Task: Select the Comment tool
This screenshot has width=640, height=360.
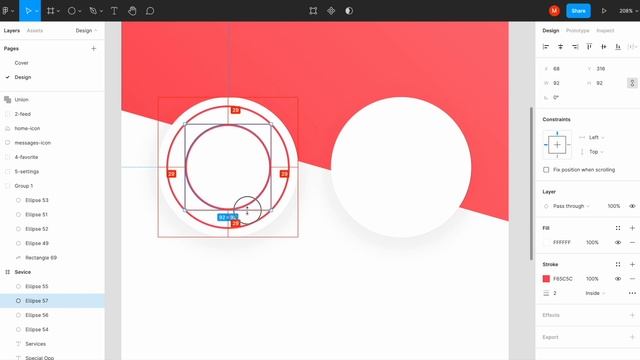Action: click(150, 11)
